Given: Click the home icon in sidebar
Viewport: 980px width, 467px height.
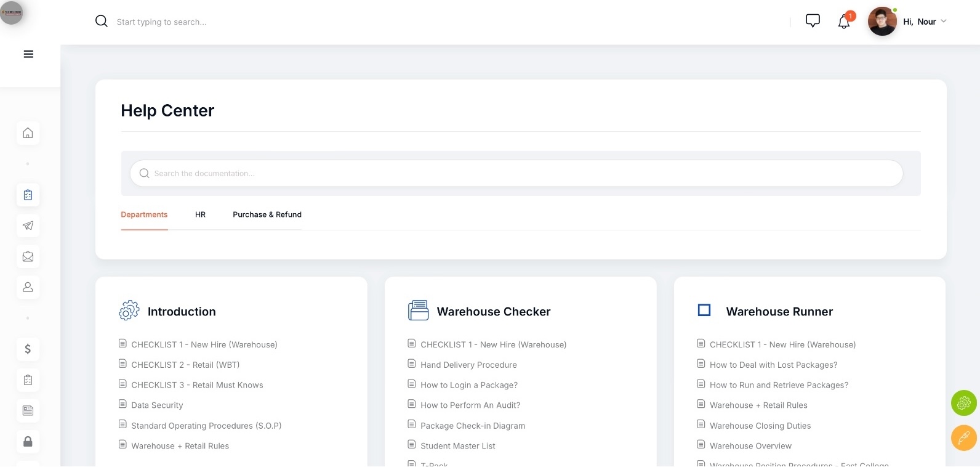Looking at the screenshot, I should [x=28, y=133].
